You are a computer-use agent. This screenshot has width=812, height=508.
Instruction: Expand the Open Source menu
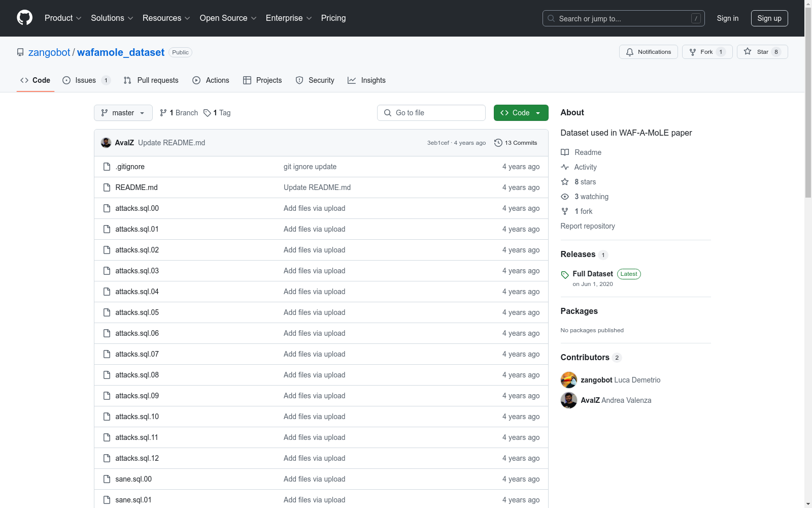click(x=228, y=18)
